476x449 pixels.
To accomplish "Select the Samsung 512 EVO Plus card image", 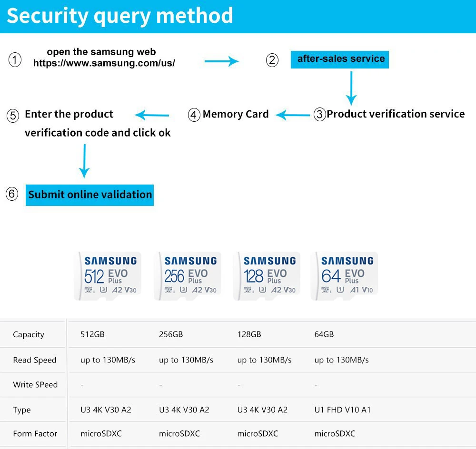I will 108,276.
